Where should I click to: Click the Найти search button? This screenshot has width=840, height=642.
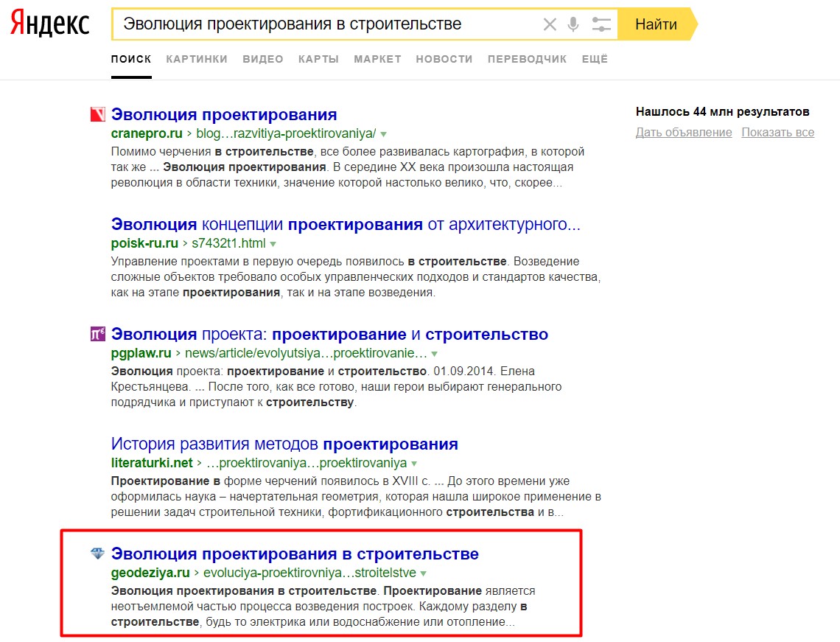pyautogui.click(x=657, y=24)
